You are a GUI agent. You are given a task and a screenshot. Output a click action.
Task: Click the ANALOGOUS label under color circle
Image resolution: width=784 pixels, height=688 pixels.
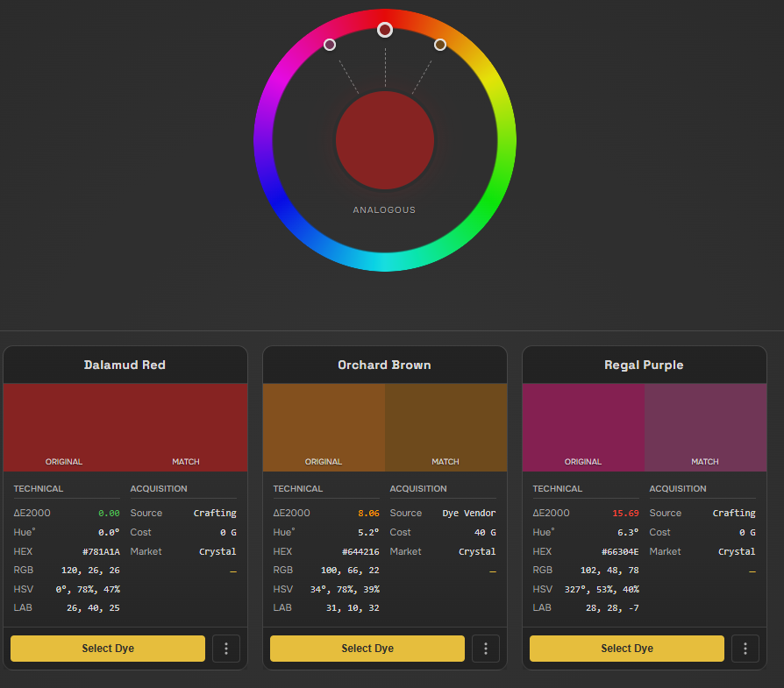click(x=384, y=209)
